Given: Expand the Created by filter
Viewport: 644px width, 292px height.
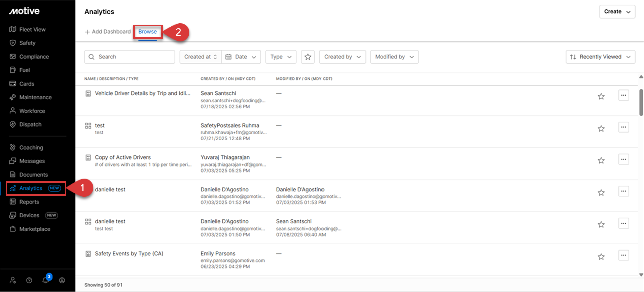Looking at the screenshot, I should pos(342,57).
